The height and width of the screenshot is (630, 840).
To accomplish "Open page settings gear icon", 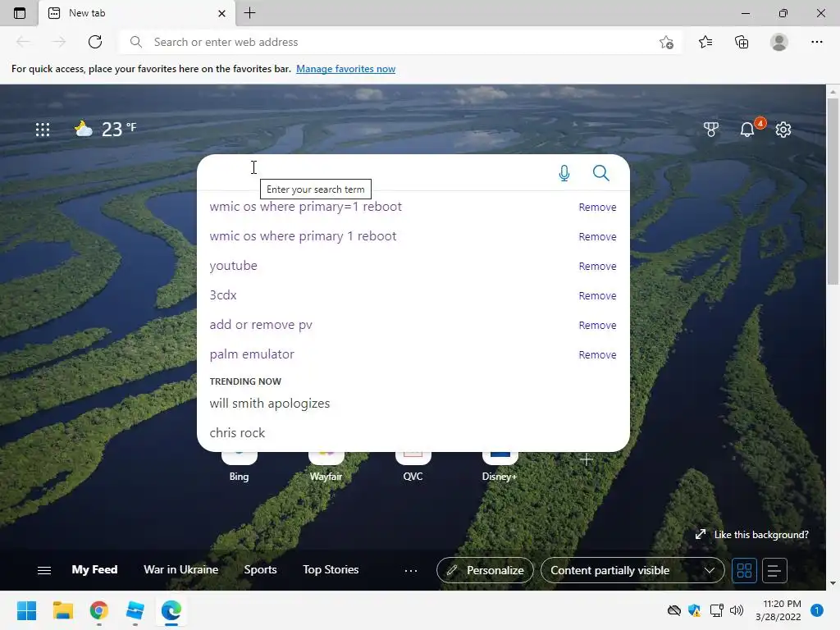I will coord(783,129).
